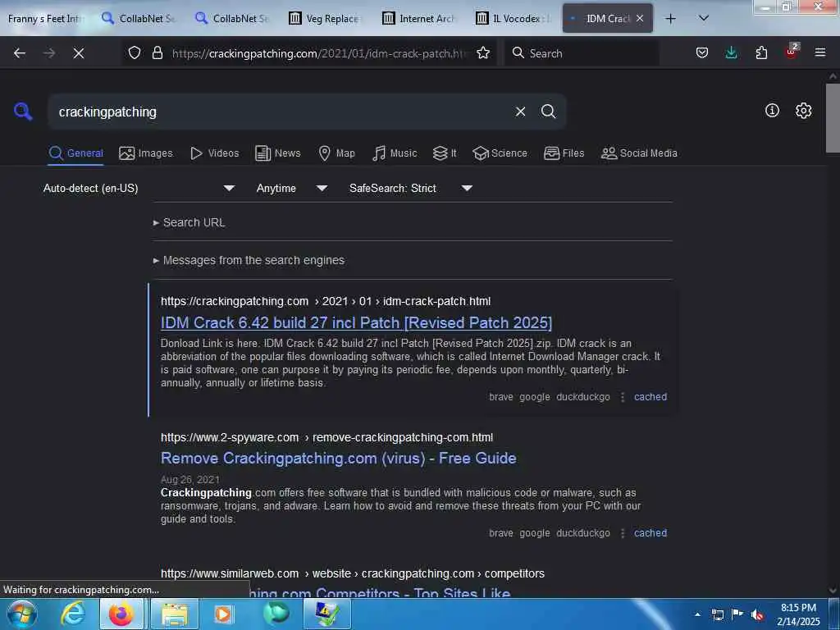
Task: Open the Auto-detect language dropdown
Action: [139, 188]
